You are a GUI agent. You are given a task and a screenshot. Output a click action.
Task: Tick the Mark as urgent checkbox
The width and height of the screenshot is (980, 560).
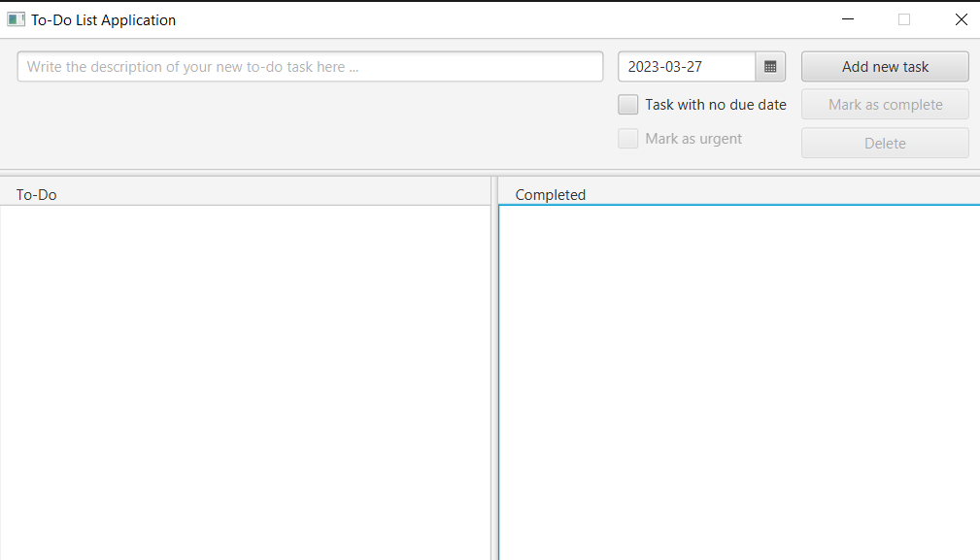628,139
